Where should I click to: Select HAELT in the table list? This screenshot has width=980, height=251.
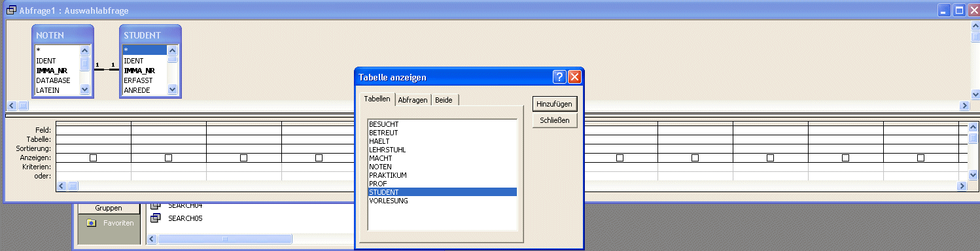tap(442, 141)
